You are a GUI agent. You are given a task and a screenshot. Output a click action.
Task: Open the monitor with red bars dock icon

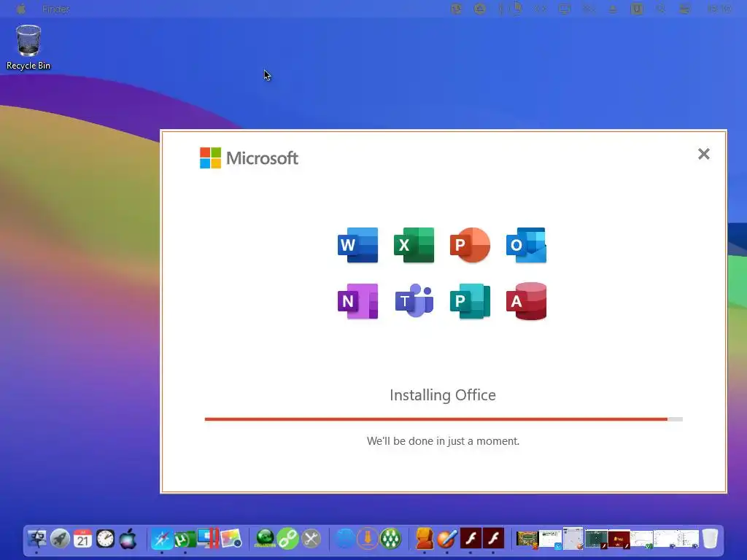pos(208,538)
